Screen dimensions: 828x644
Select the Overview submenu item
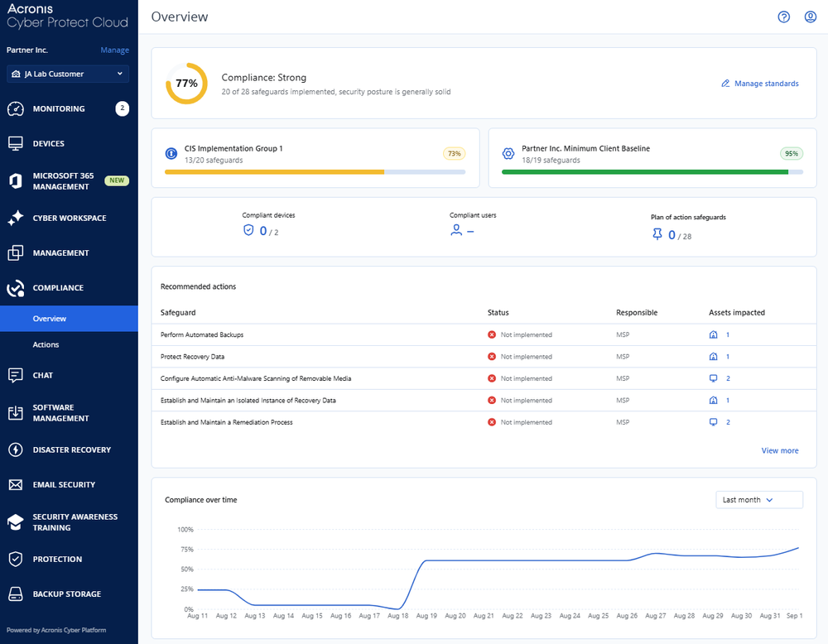(x=69, y=319)
